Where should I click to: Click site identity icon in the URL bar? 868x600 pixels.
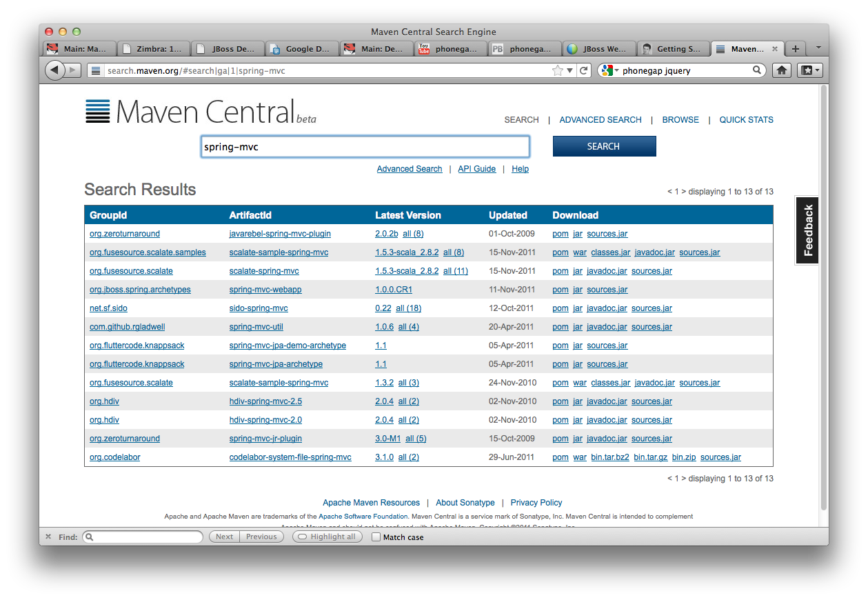click(96, 70)
